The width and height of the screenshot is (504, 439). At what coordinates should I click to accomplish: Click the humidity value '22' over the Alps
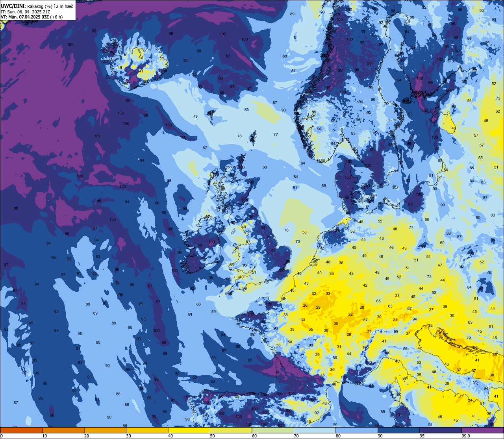pyautogui.click(x=369, y=332)
